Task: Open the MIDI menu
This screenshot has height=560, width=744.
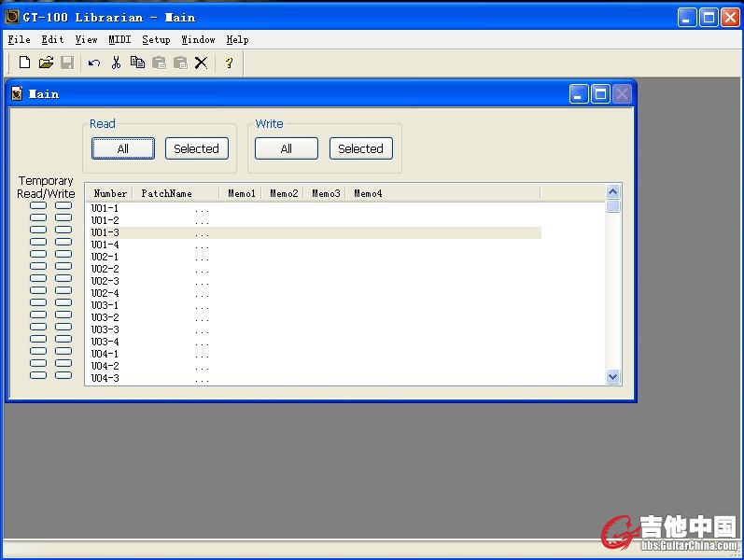Action: [x=119, y=39]
